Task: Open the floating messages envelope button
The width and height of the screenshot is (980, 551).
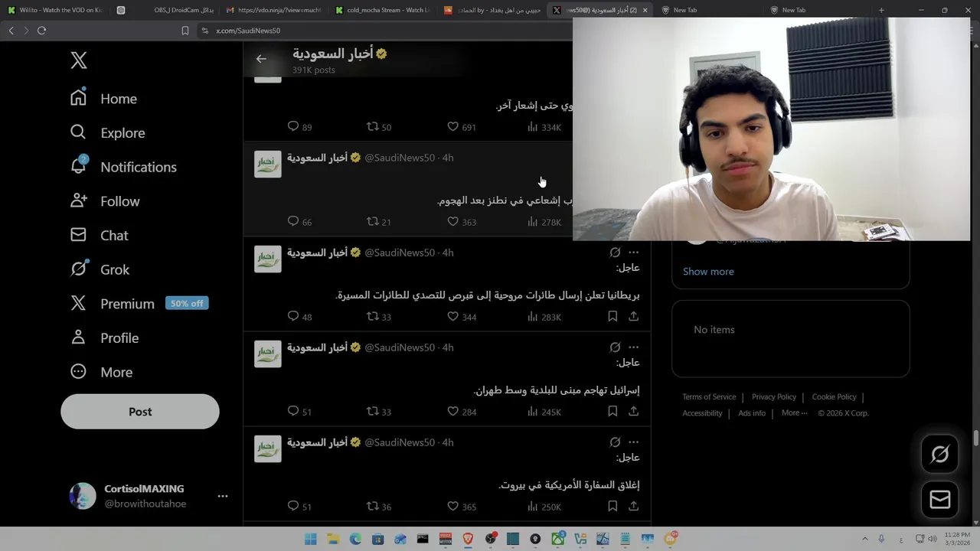Action: (940, 500)
